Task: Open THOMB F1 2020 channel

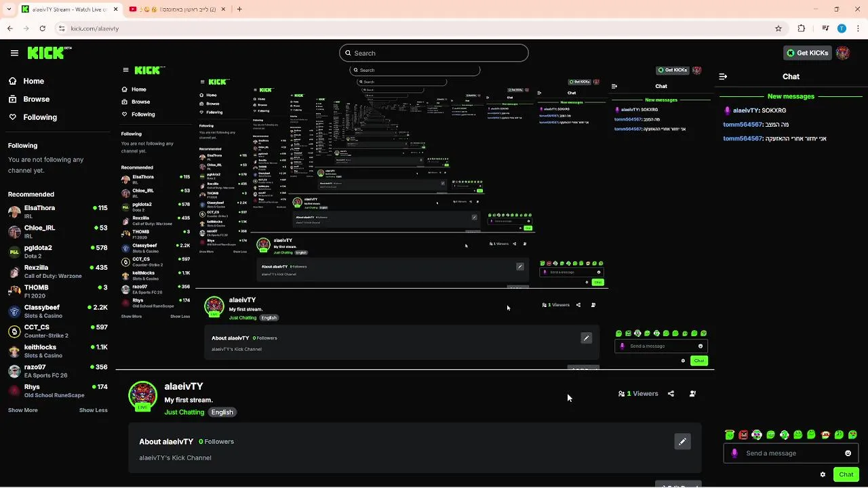Action: [58, 291]
